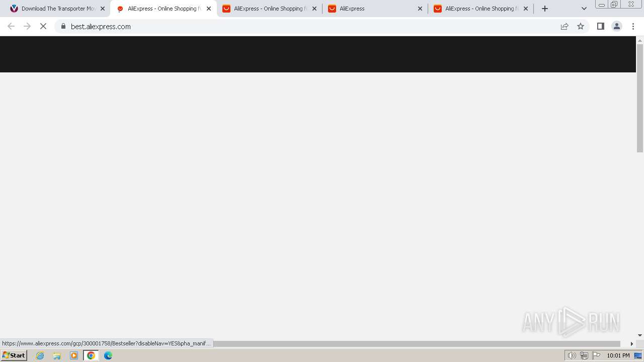Click the Show desktop tray icon
Screen dimensions: 644x362
[638, 355]
